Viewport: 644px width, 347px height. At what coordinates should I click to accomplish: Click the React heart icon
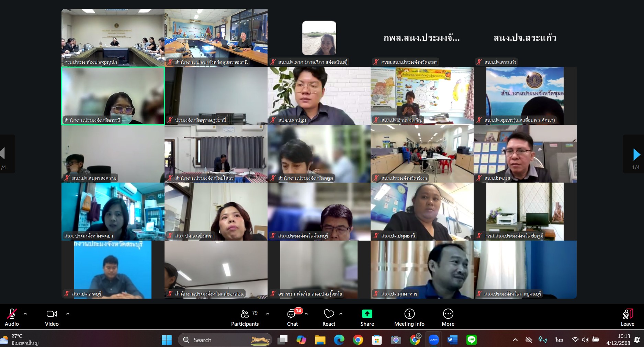point(329,314)
